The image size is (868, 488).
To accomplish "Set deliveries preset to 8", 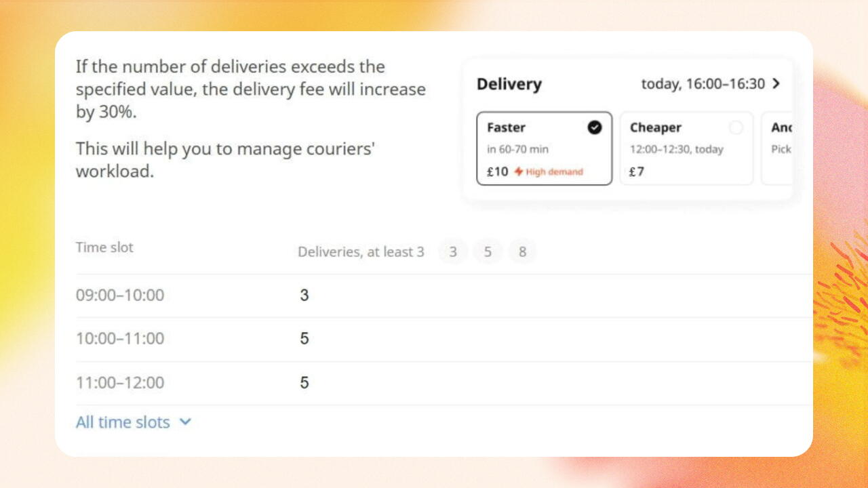I will click(x=522, y=252).
